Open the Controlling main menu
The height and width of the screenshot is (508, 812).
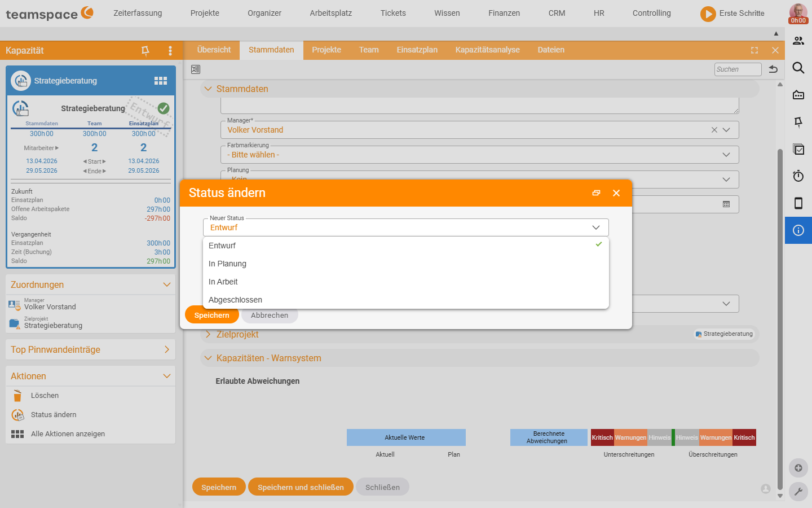pyautogui.click(x=652, y=13)
